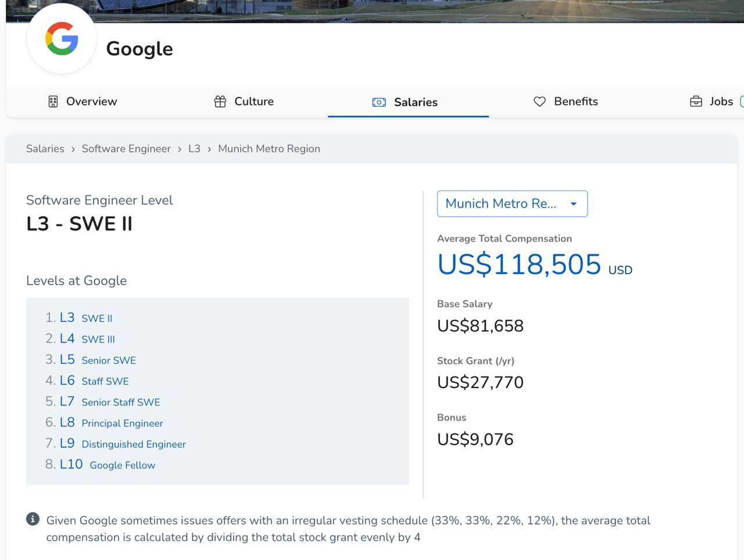Click the Average Total Compensation label
This screenshot has height=560, width=744.
tap(505, 239)
